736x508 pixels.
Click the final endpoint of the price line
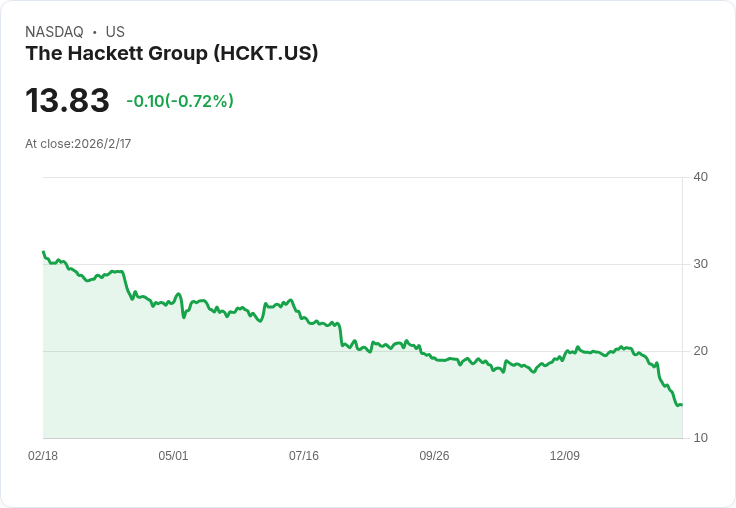681,404
